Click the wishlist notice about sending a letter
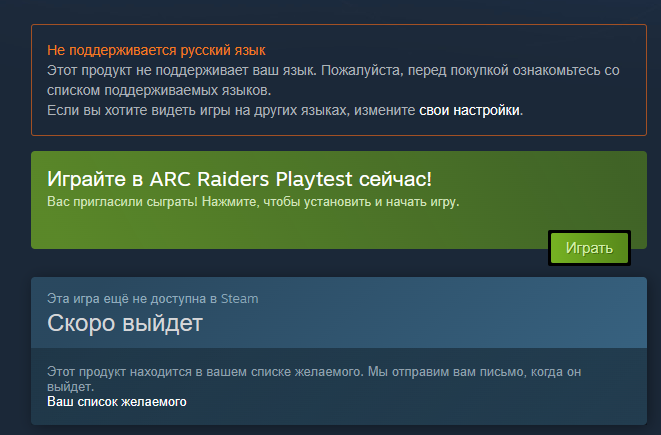The image size is (661, 435). tap(314, 379)
